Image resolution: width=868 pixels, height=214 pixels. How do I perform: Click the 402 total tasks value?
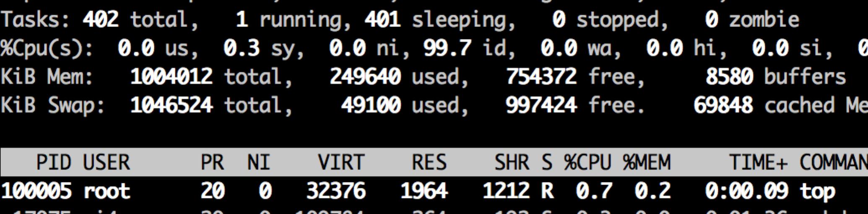[x=101, y=20]
